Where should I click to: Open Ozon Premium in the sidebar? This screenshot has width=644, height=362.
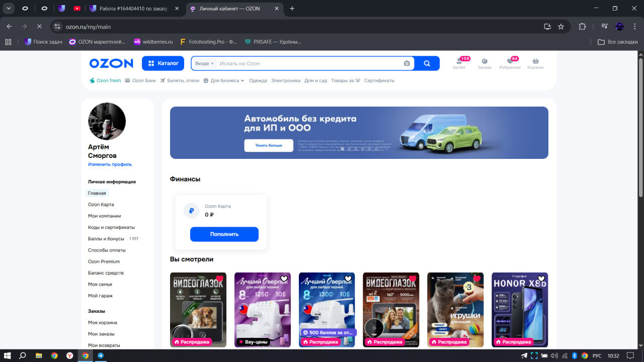(104, 261)
